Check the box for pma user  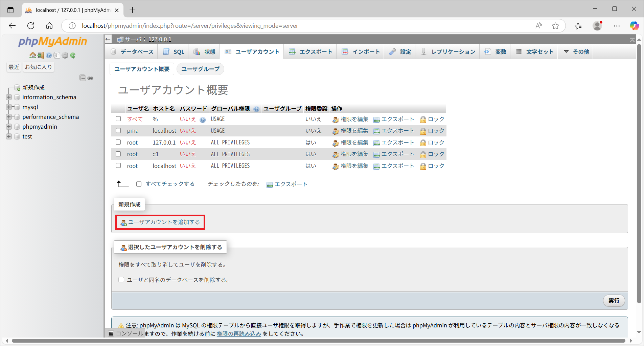tap(118, 130)
